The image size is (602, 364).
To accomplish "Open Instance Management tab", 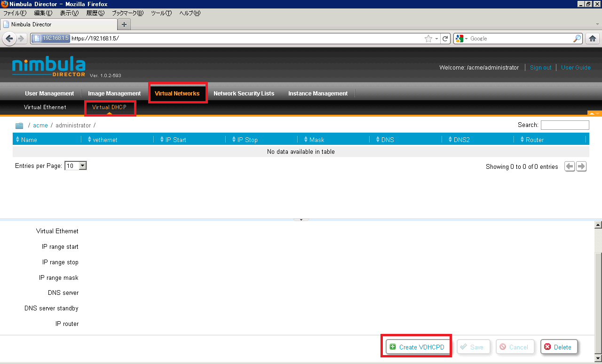I will [x=318, y=94].
